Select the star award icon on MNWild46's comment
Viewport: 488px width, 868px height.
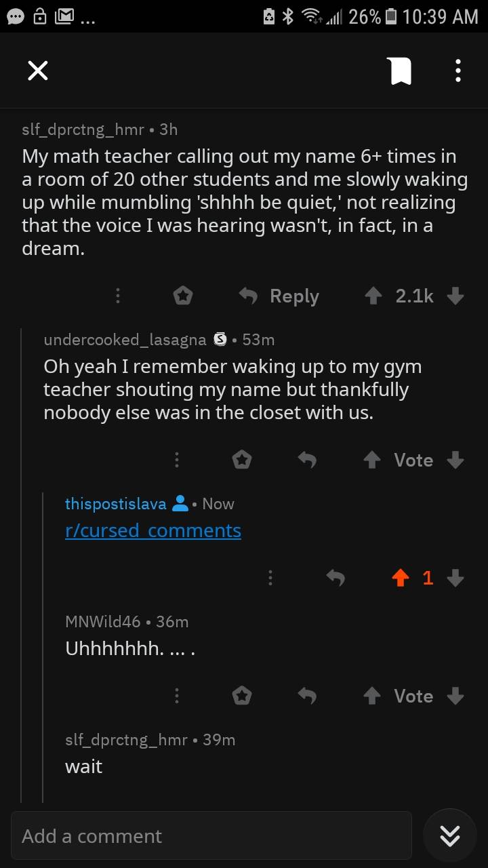pyautogui.click(x=241, y=696)
